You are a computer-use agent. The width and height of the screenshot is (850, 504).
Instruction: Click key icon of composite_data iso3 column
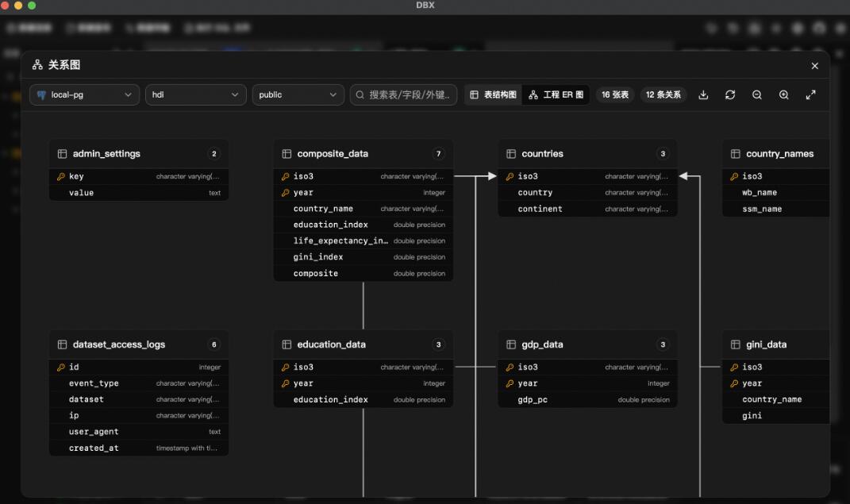coord(285,177)
